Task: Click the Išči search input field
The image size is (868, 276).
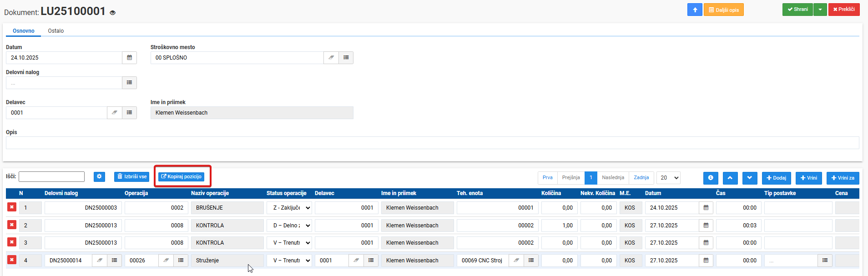Action: (51, 176)
